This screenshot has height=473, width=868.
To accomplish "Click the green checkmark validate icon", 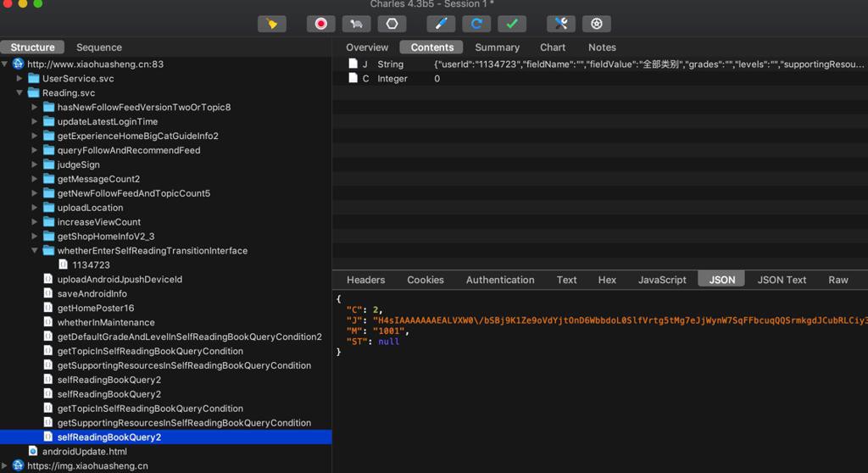I will (x=512, y=24).
